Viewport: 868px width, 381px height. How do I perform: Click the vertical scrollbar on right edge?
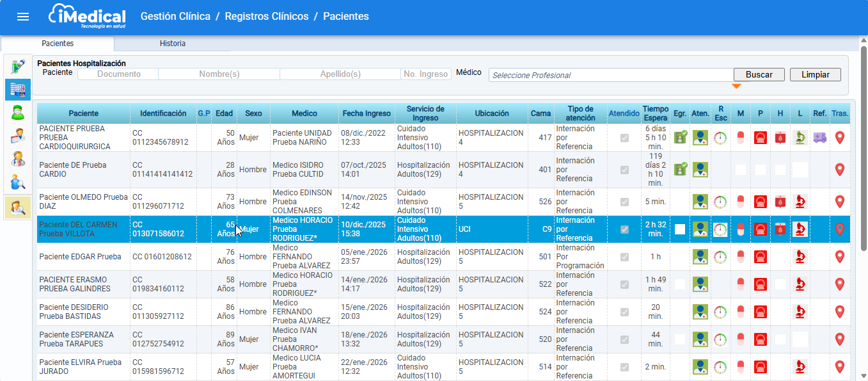point(863,154)
